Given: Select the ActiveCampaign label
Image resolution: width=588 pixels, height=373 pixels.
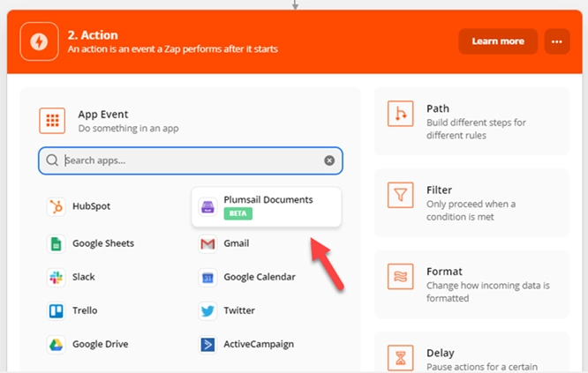Looking at the screenshot, I should click(x=259, y=344).
